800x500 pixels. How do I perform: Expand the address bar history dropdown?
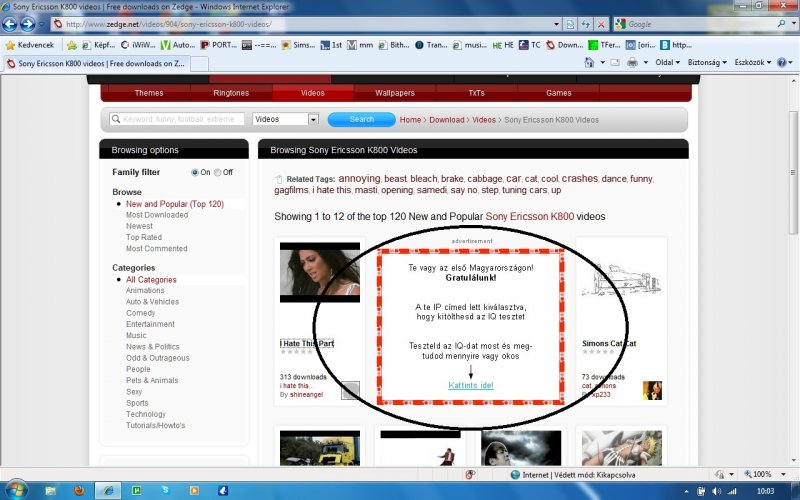coord(557,24)
